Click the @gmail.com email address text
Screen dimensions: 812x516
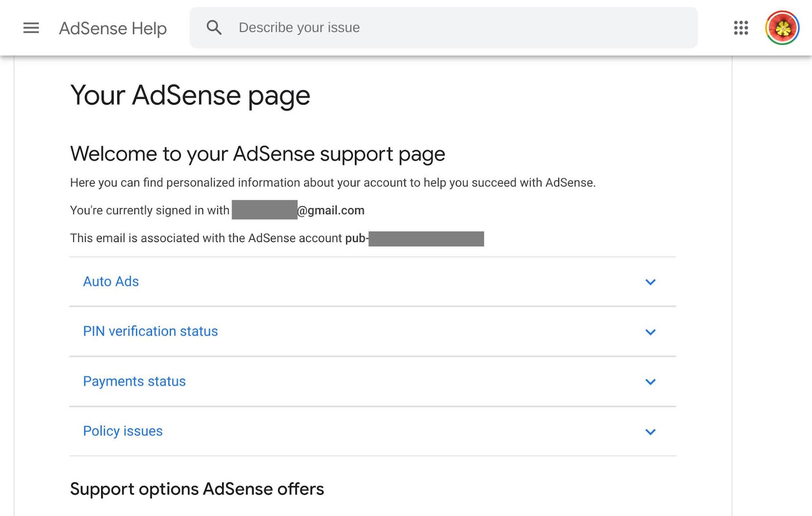coord(330,210)
